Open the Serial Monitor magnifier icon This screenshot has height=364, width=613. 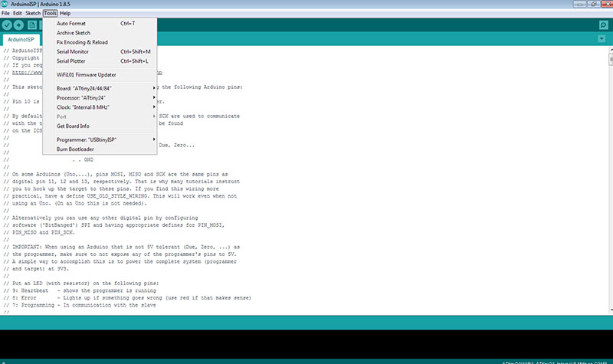pyautogui.click(x=604, y=25)
